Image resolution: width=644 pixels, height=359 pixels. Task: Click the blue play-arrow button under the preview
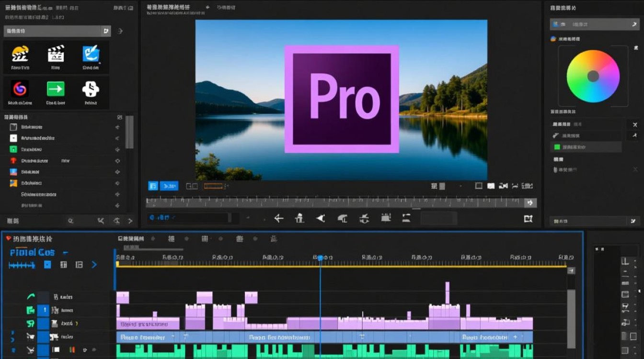169,186
